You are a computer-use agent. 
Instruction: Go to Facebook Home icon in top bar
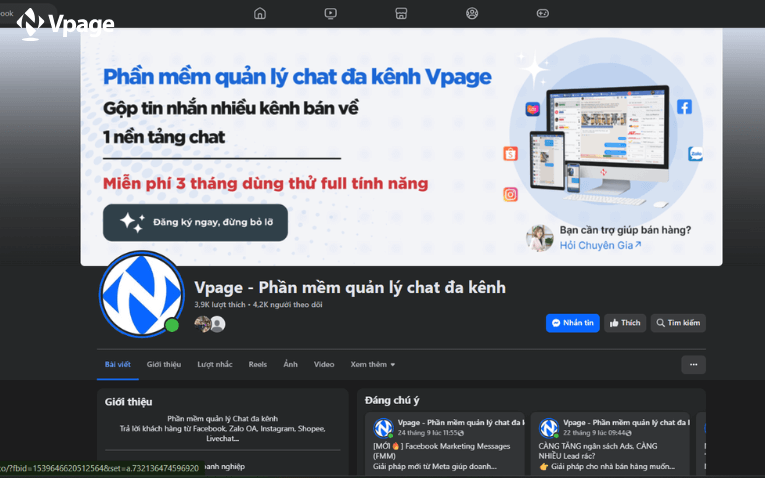click(x=260, y=13)
